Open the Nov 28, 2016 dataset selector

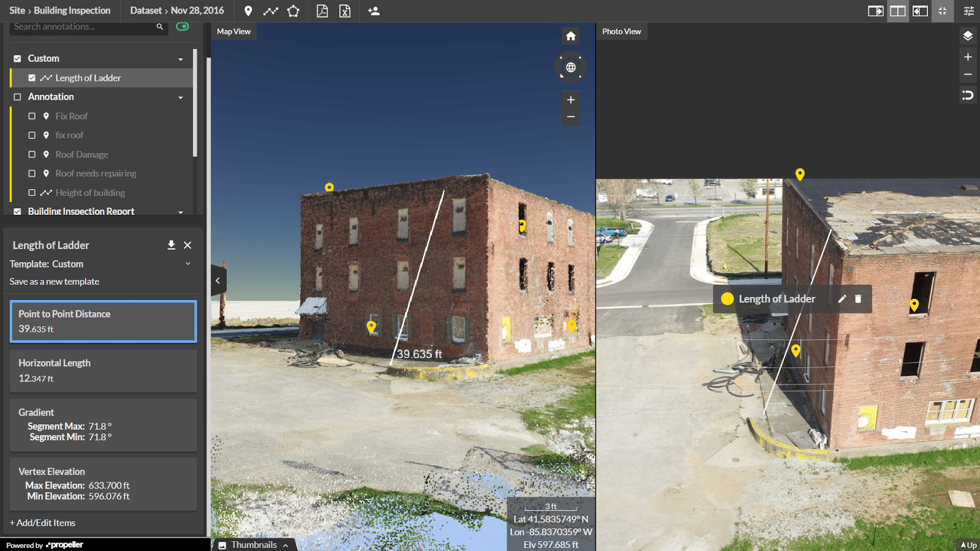pos(197,10)
